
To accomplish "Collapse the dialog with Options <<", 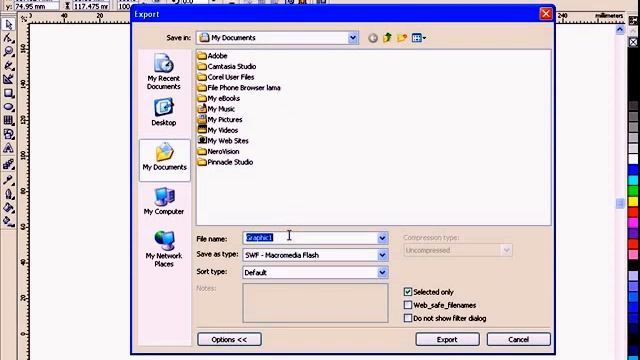I will (x=229, y=340).
